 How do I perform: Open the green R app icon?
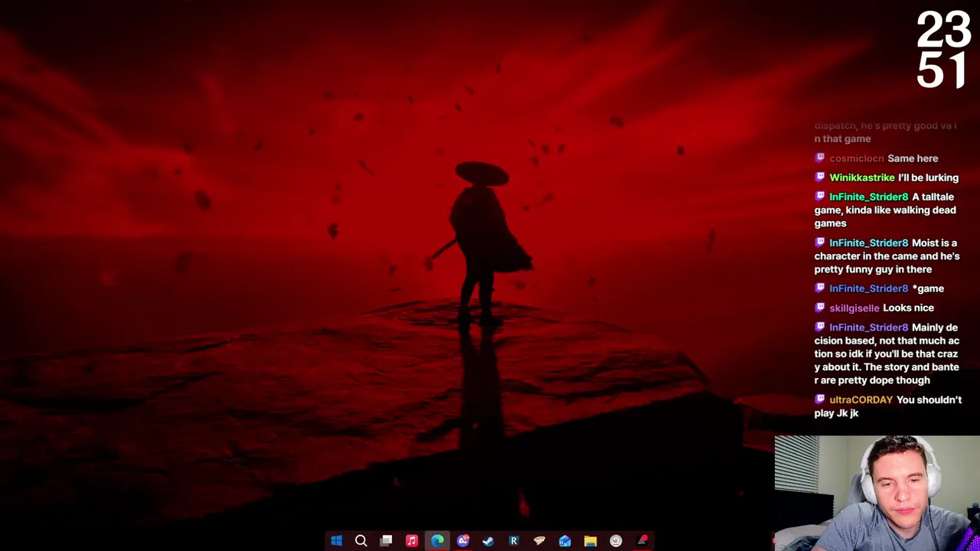click(514, 541)
